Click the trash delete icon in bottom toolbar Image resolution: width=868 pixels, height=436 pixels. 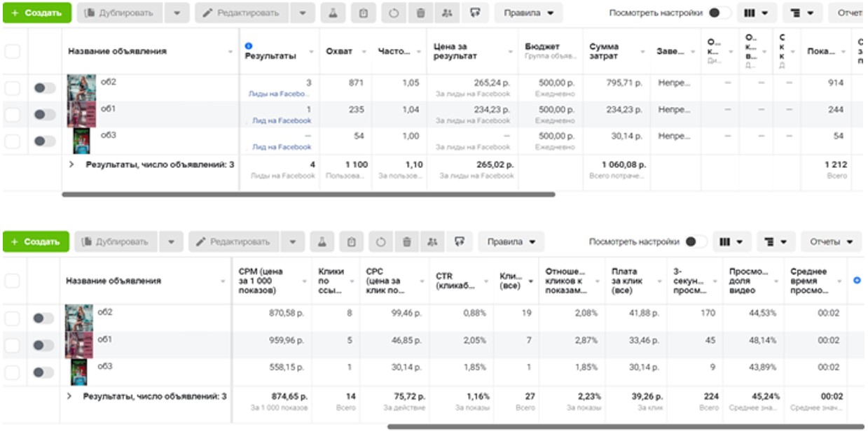tap(407, 241)
